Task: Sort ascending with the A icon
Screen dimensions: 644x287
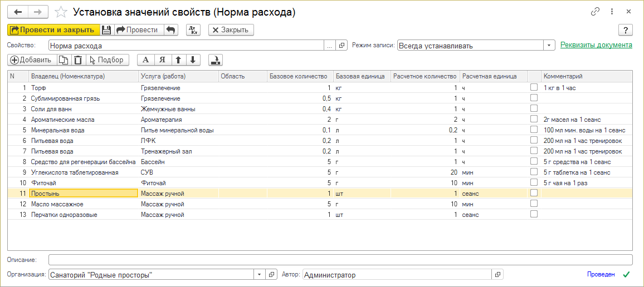Action: pyautogui.click(x=146, y=60)
